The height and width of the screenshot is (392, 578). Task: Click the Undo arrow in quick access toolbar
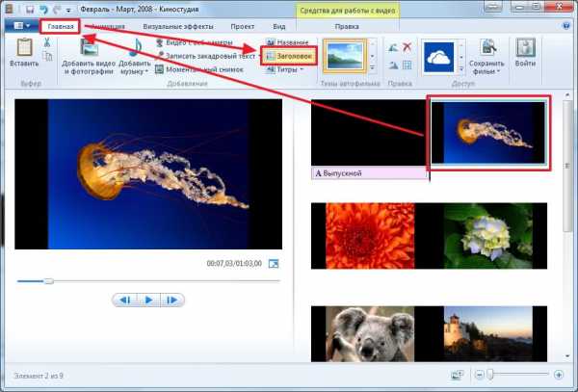[x=43, y=9]
